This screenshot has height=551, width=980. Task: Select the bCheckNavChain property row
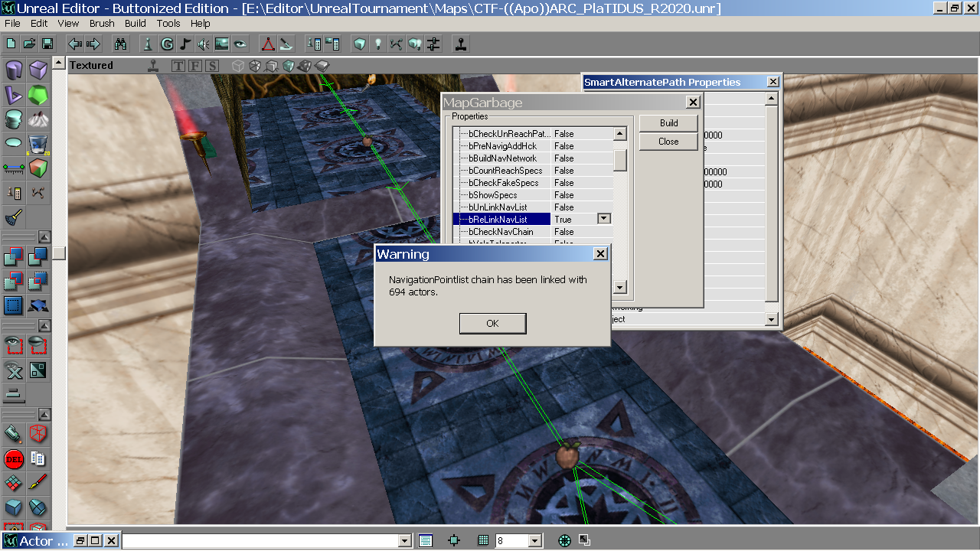(533, 232)
